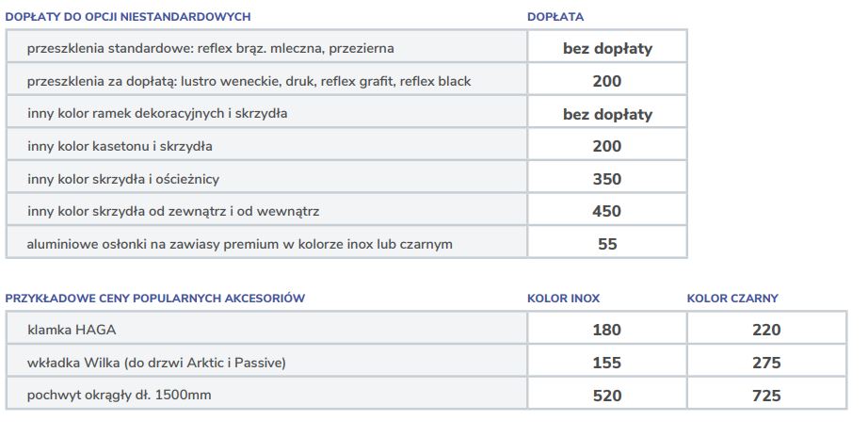Click the 450 surcharge value
The width and height of the screenshot is (868, 437).
click(x=607, y=211)
